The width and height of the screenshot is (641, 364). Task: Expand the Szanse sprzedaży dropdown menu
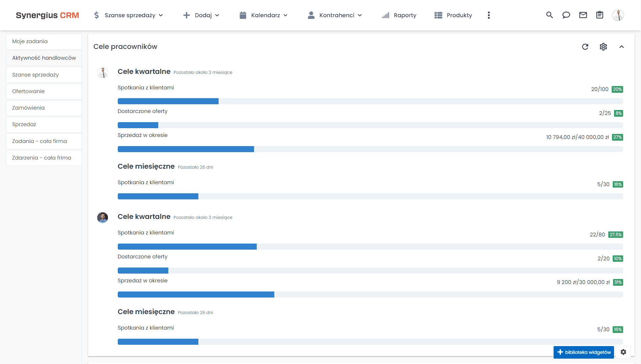coord(129,15)
